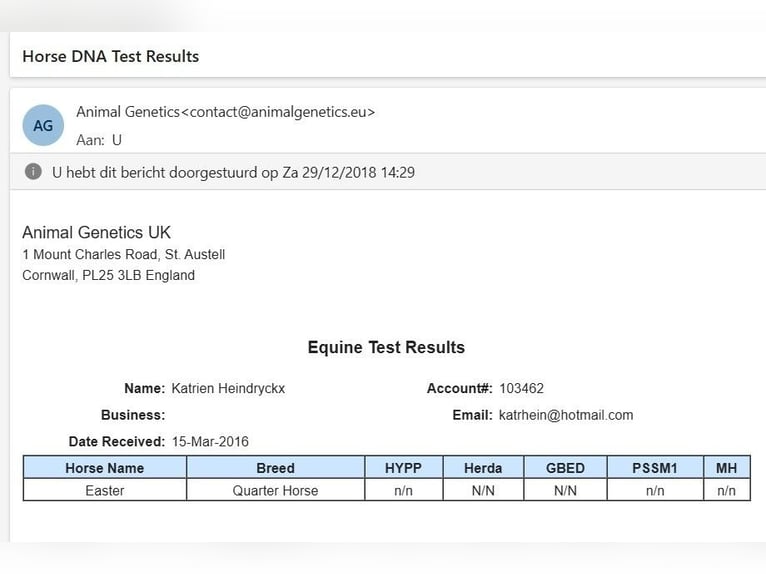Click the account number 103462
The width and height of the screenshot is (766, 574).
coord(521,388)
